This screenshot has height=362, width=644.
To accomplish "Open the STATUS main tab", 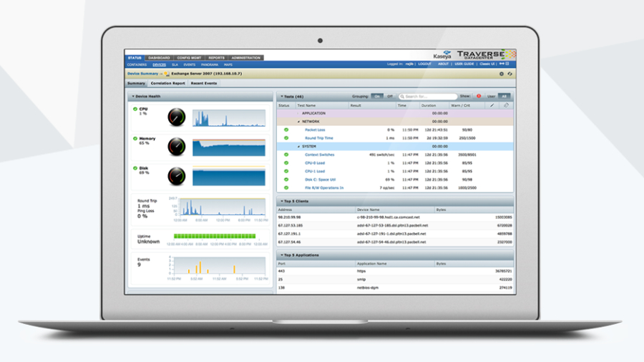I will (135, 58).
